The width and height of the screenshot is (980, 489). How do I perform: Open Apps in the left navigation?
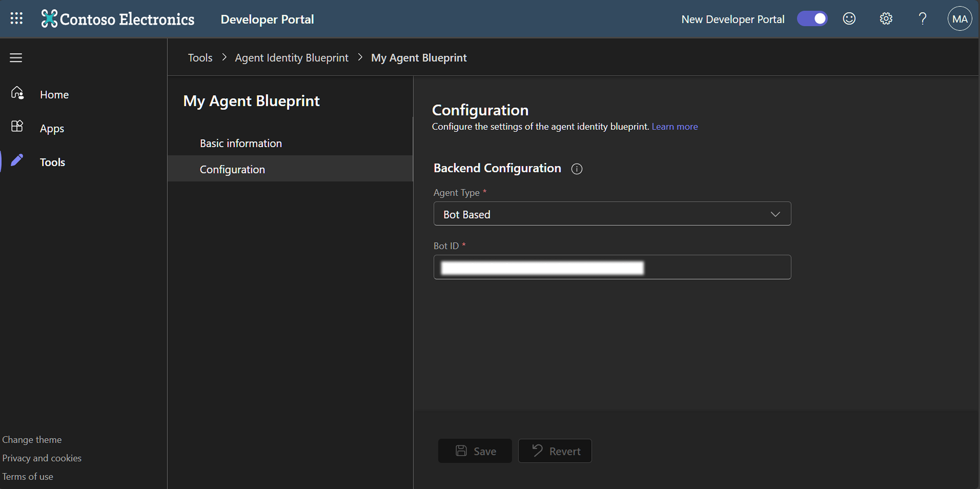(52, 129)
